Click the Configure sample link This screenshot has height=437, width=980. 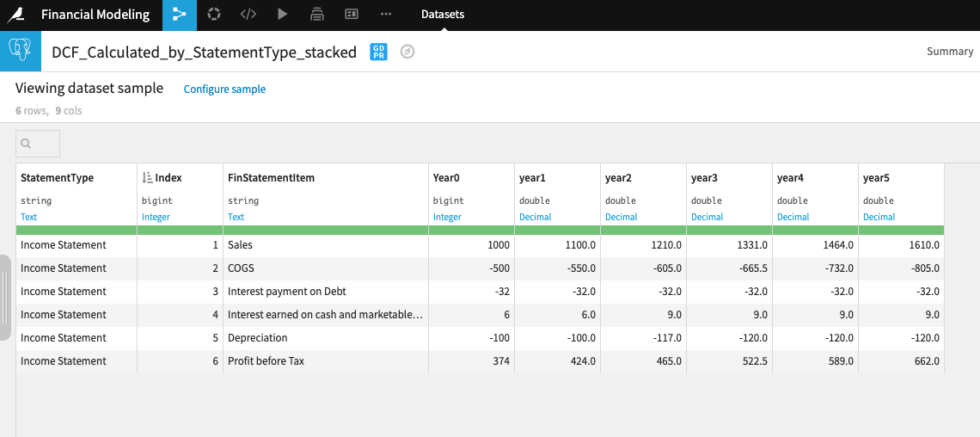point(224,89)
